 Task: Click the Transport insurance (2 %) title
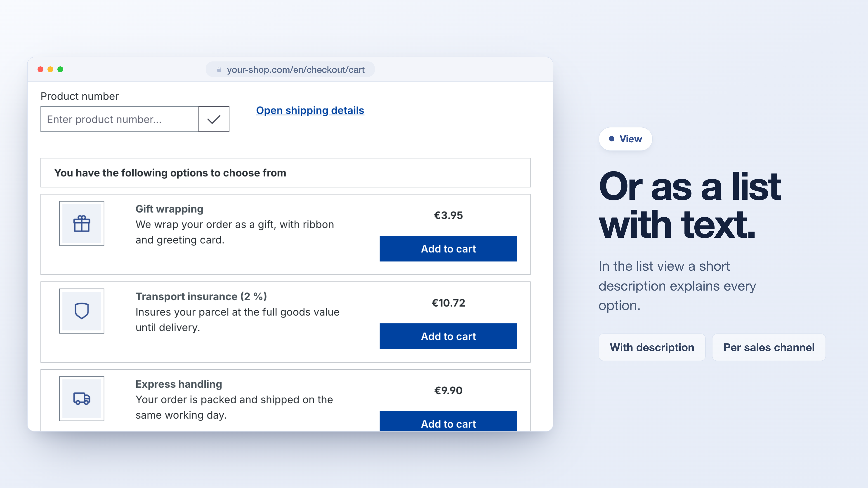click(x=201, y=296)
